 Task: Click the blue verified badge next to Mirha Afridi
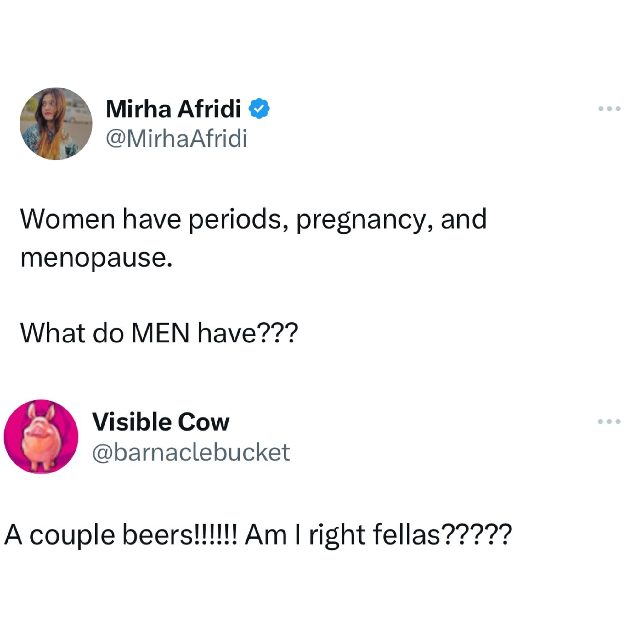[x=259, y=108]
